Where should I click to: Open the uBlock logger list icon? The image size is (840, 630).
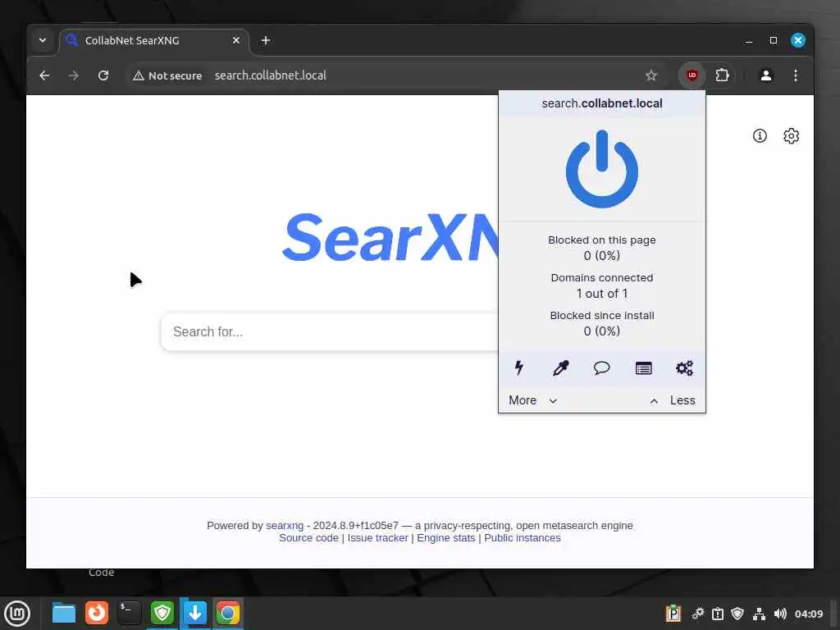pyautogui.click(x=643, y=368)
